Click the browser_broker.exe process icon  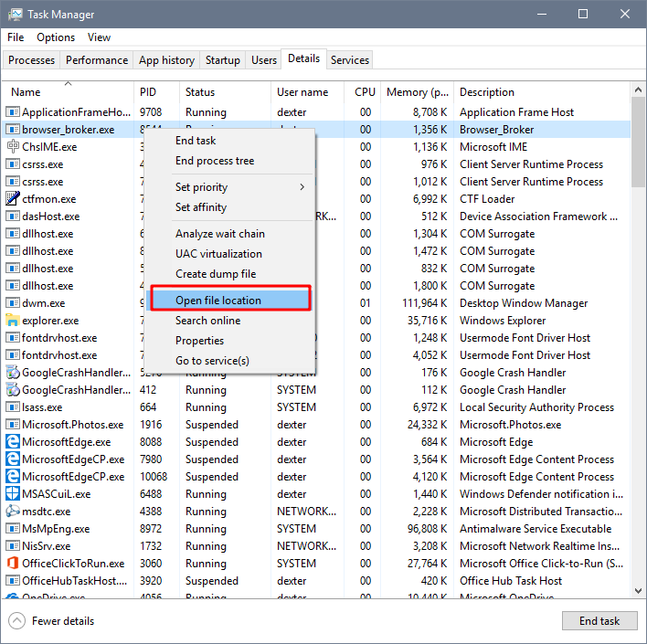click(13, 129)
